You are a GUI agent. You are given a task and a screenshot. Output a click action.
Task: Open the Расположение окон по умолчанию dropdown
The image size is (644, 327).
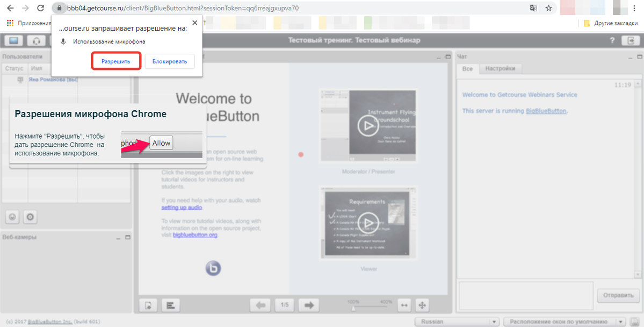point(565,322)
